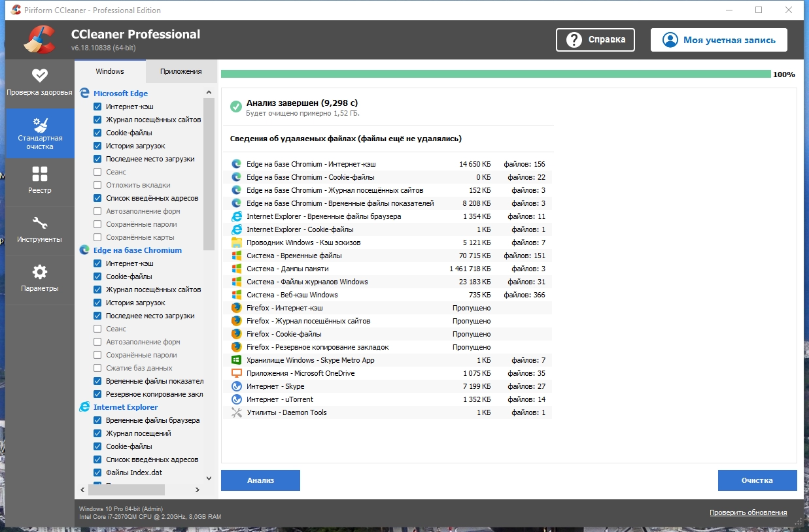Enable Microsoft Edge Сеанс checkbox

point(97,172)
